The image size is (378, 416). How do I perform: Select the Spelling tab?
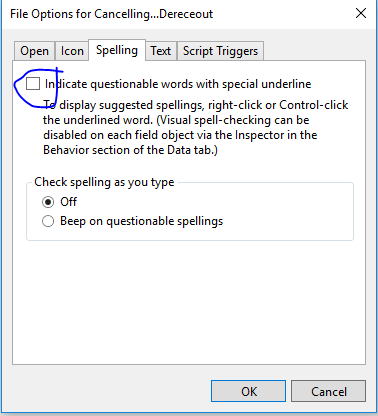tap(117, 50)
